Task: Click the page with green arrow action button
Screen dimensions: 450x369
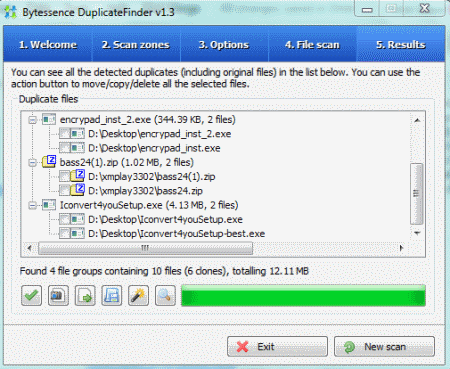Action: tap(85, 295)
